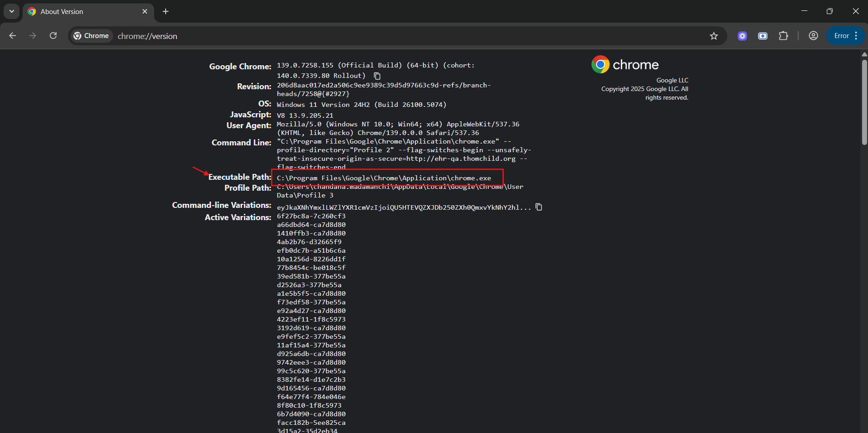868x433 pixels.
Task: Click the 'User Agent:' field label
Action: (x=249, y=125)
